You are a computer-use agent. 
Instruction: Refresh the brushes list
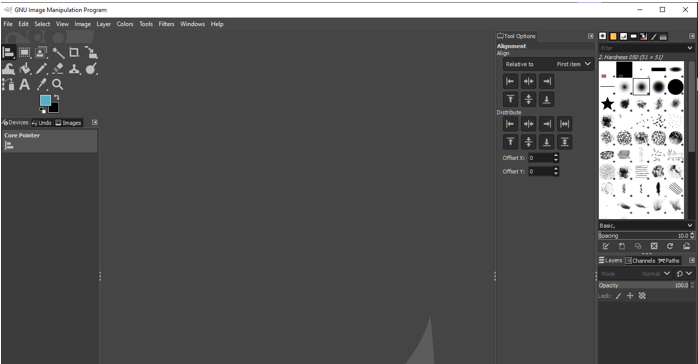click(x=670, y=246)
